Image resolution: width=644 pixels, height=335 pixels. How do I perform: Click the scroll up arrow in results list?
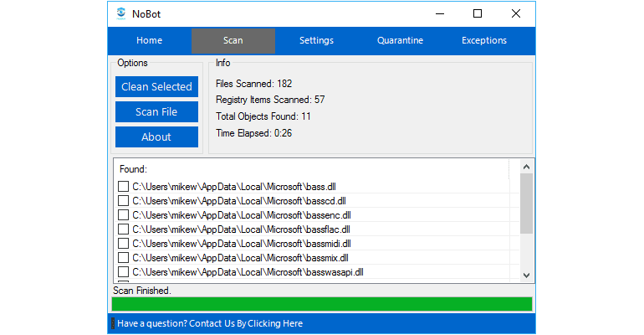[526, 167]
